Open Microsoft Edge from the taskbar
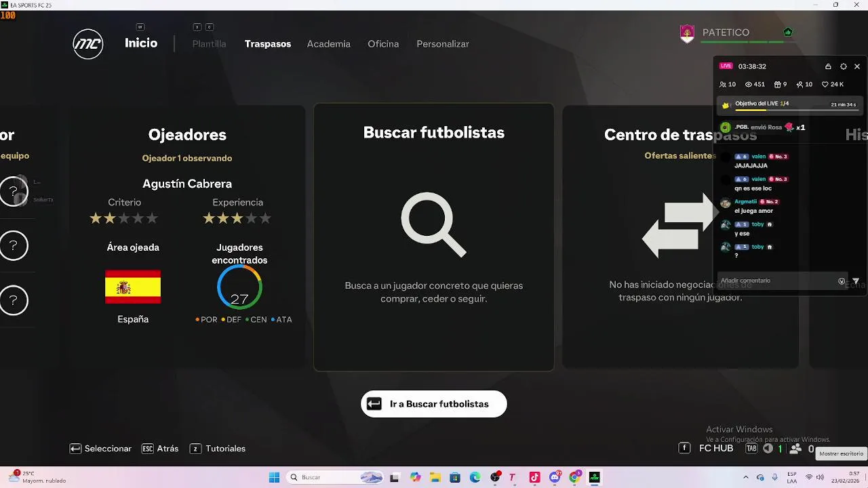The width and height of the screenshot is (868, 488). 475,477
